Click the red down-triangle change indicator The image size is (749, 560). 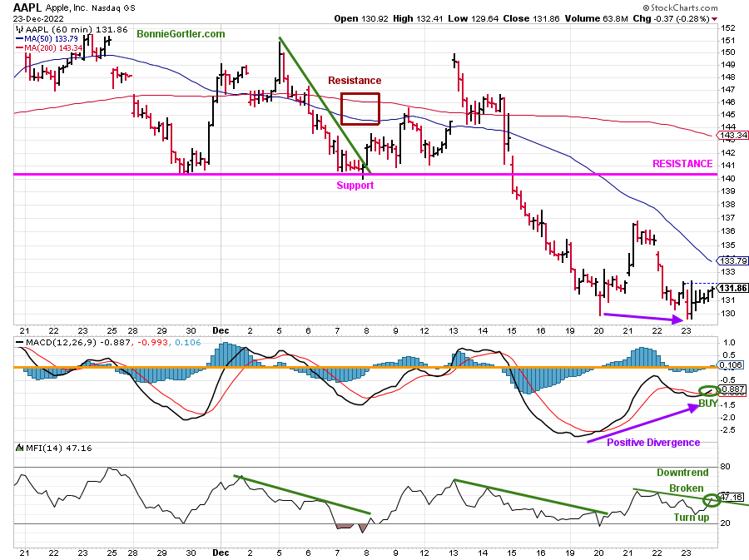714,19
